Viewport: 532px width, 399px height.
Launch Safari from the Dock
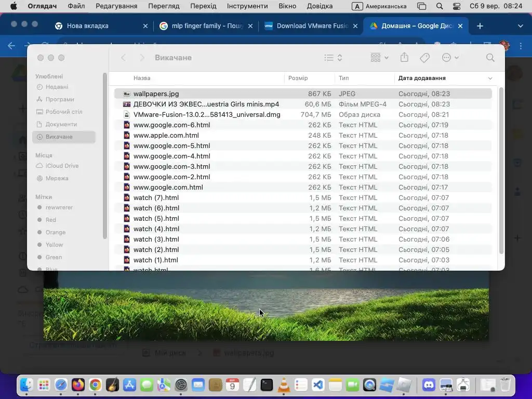click(61, 385)
